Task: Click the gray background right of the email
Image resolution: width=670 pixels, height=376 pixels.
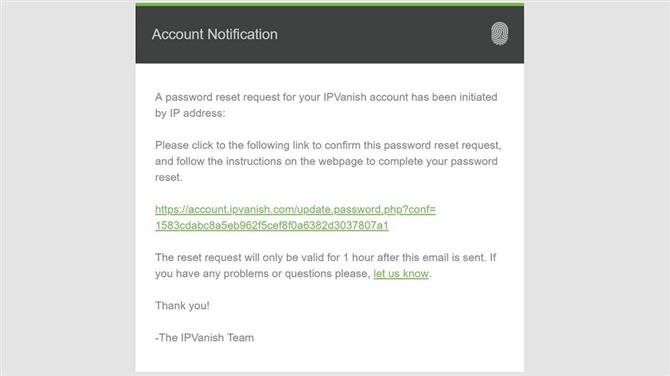Action: click(x=597, y=188)
